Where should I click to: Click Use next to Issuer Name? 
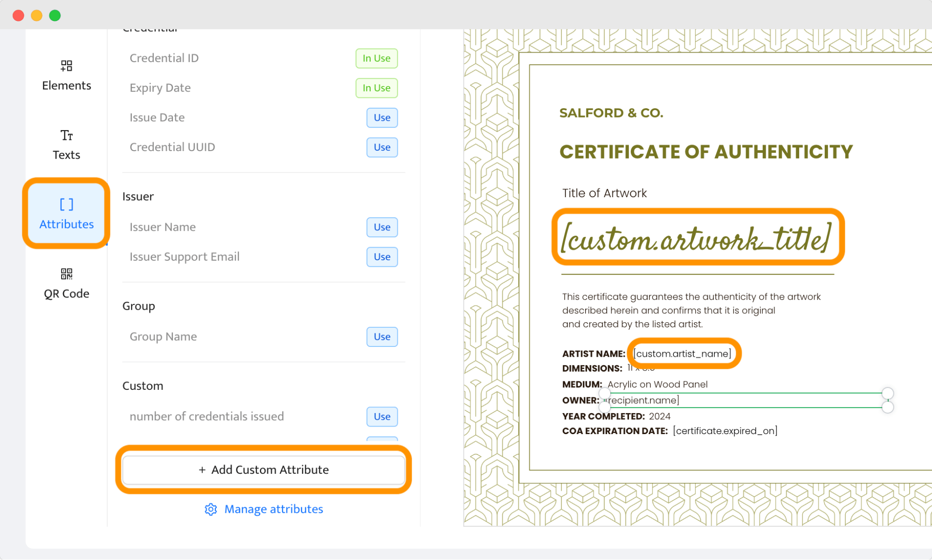[381, 227]
